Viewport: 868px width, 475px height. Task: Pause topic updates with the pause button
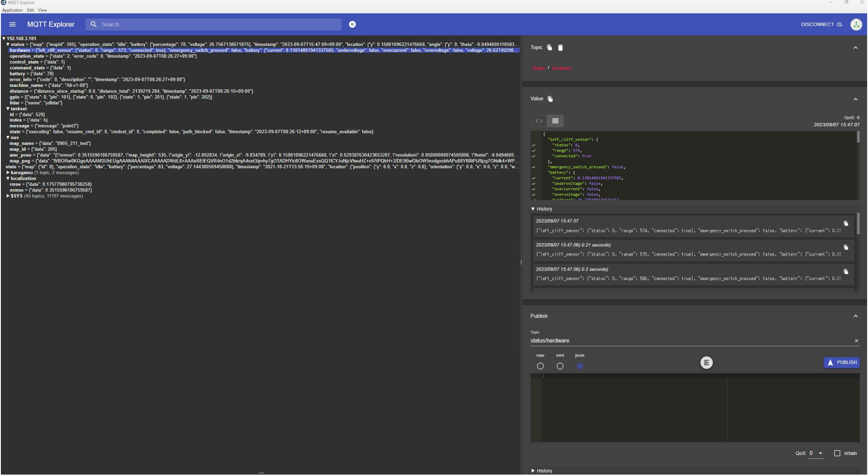[x=352, y=24]
